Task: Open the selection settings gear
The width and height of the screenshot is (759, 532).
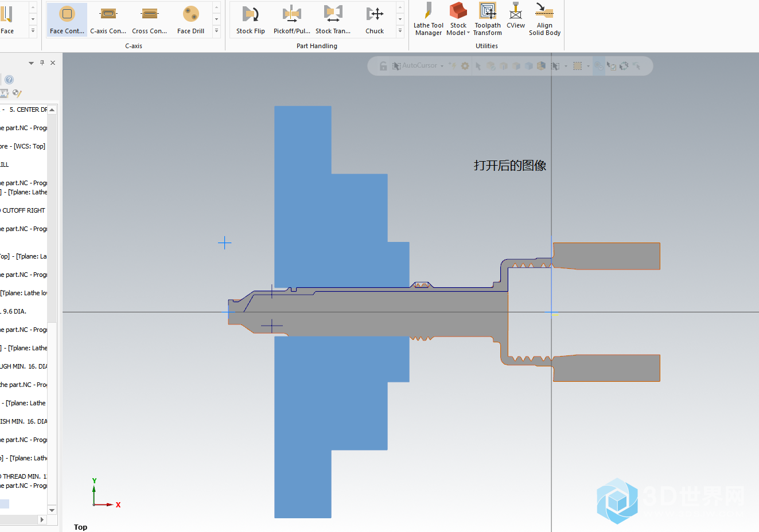Action: click(x=465, y=66)
